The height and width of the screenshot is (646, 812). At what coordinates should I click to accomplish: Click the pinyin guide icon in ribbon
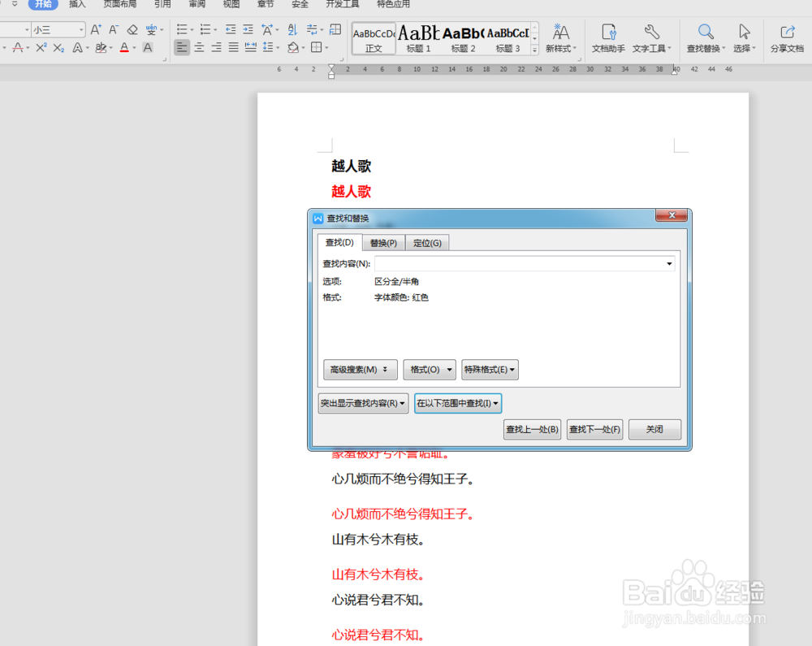pos(152,30)
